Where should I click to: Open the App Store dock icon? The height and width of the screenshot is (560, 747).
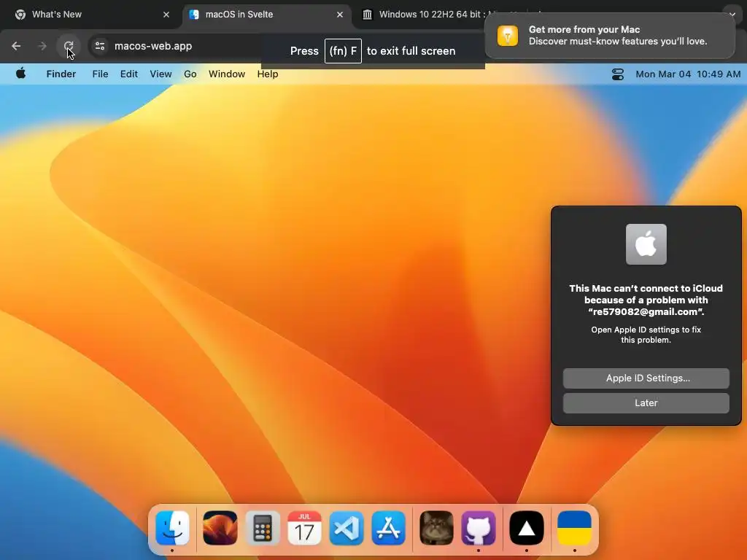[x=389, y=528]
